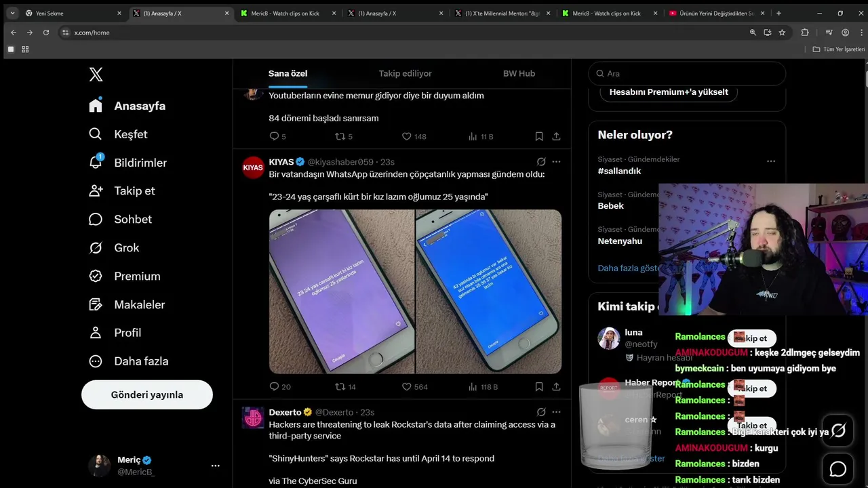Screen dimensions: 868x488
Task: Open left purple phone photo in KIYAS tweet
Action: click(x=341, y=291)
